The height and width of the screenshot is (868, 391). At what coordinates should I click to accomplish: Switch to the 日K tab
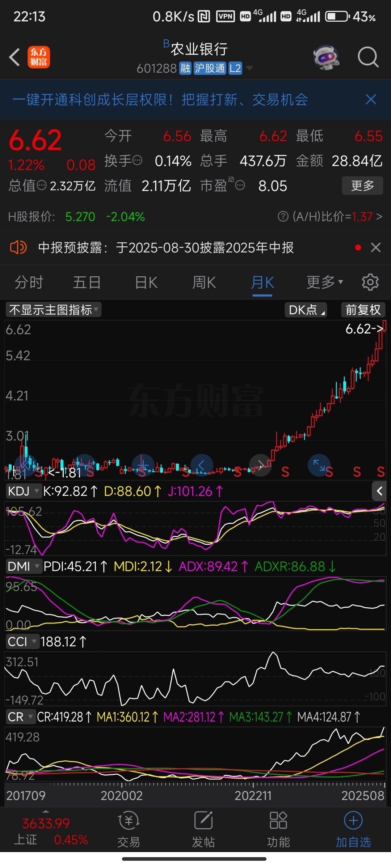click(x=146, y=282)
